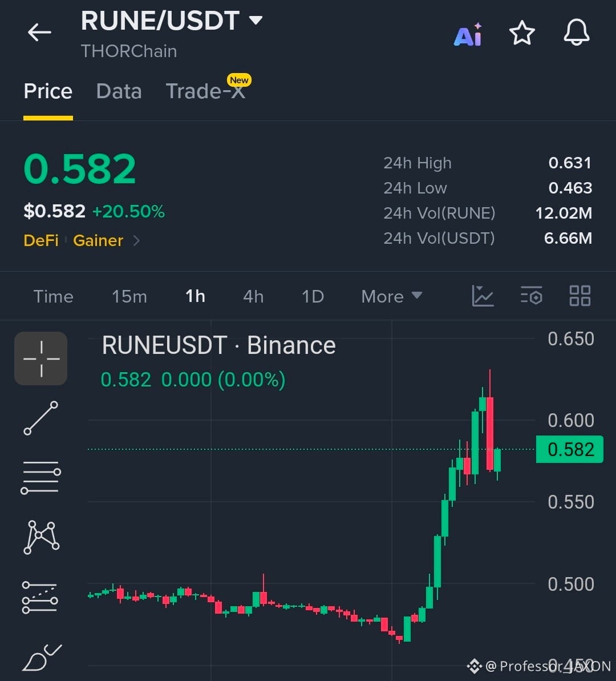Select the XABCD pattern tool
This screenshot has width=616, height=681.
click(41, 537)
